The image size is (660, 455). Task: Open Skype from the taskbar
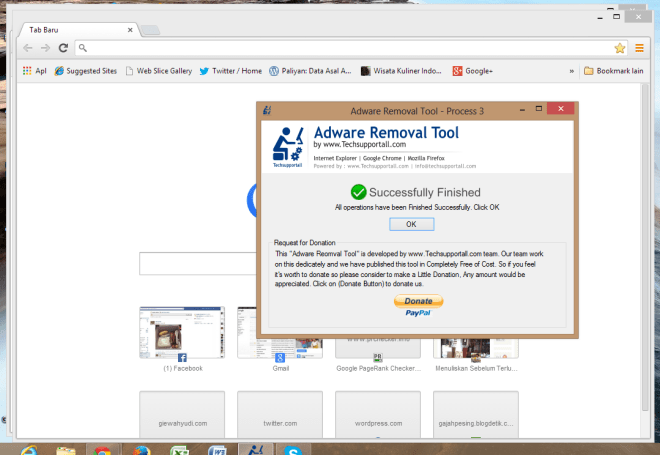[x=293, y=450]
